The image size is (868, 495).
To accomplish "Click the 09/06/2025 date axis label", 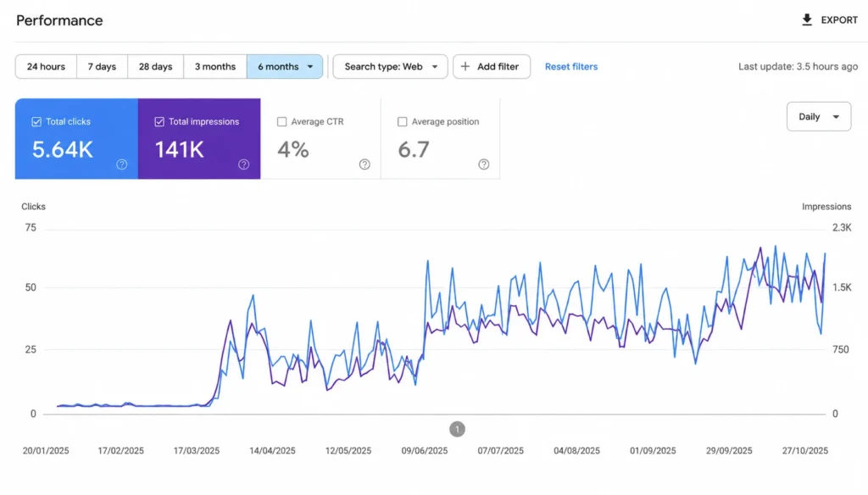I will tap(425, 451).
